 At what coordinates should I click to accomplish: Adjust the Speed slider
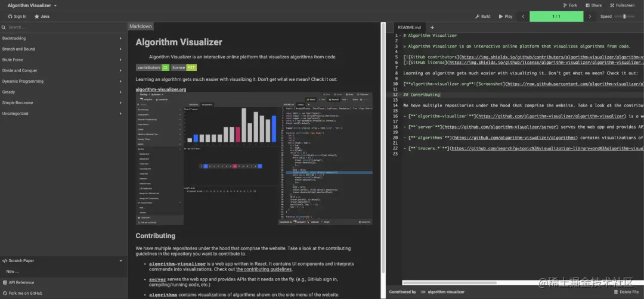pos(624,17)
